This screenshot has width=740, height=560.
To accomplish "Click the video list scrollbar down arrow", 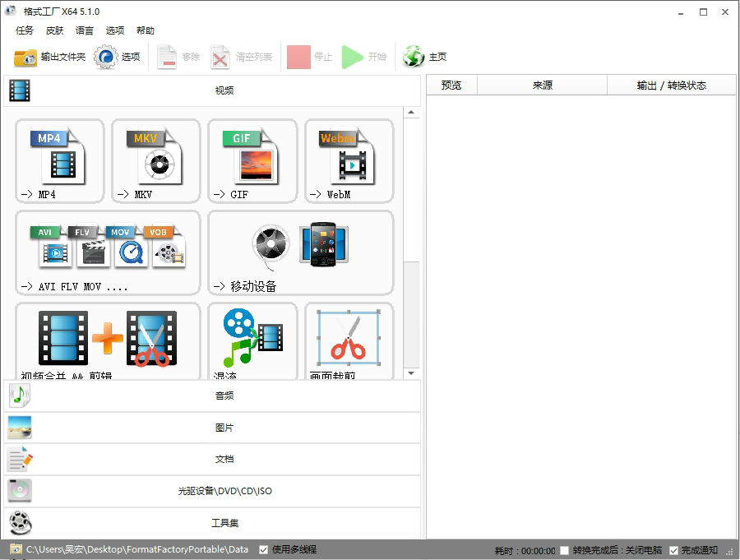I will click(x=411, y=373).
